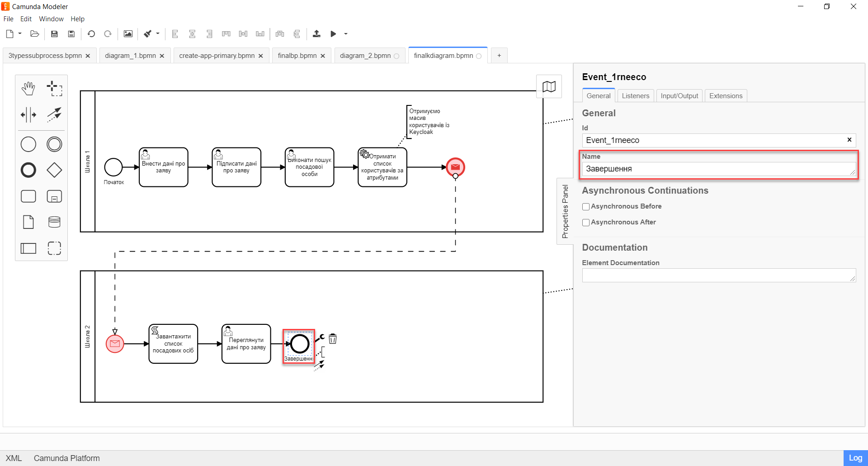Screen dimensions: 868x466
Task: Enable Asynchronous Before checkbox
Action: [586, 207]
